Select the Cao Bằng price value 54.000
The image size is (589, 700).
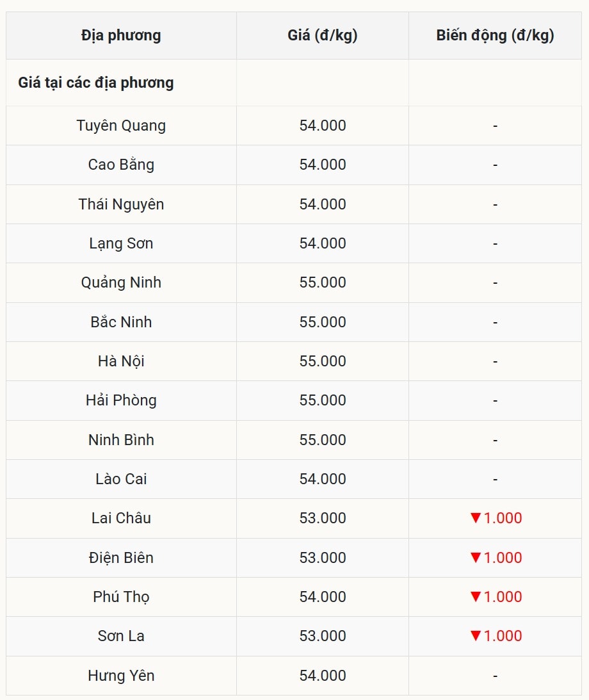(x=323, y=165)
